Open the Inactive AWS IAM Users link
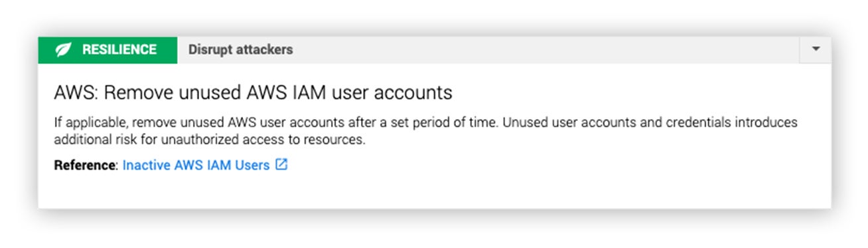 [x=196, y=165]
